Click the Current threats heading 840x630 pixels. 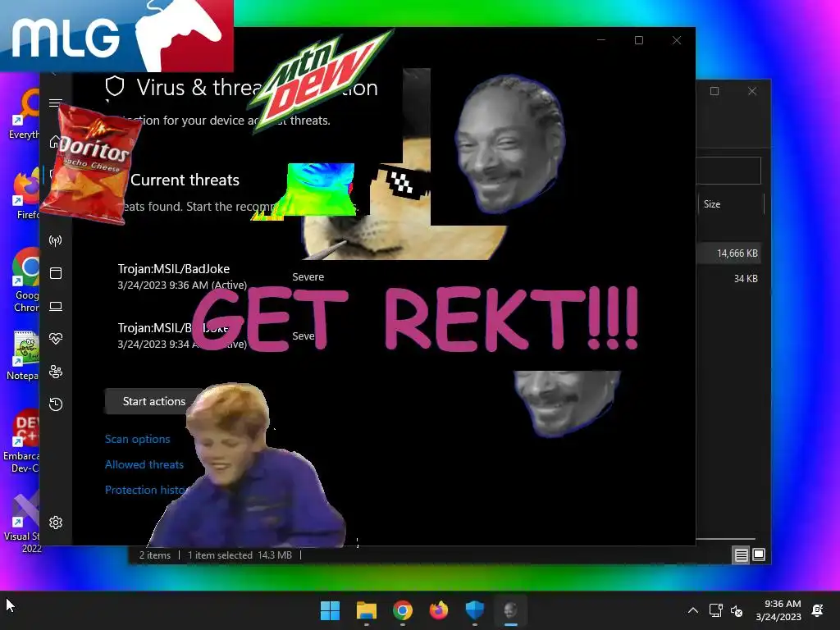[185, 180]
